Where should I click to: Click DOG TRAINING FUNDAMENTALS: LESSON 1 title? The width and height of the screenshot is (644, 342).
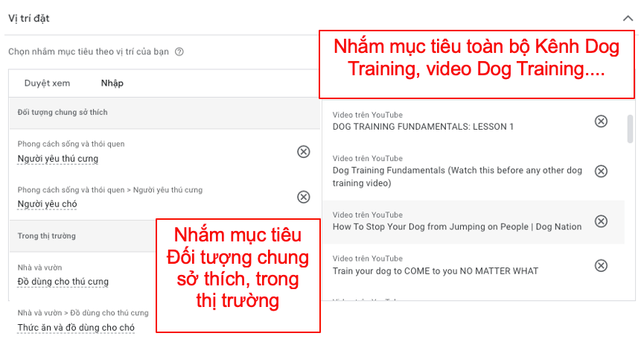pyautogui.click(x=423, y=127)
